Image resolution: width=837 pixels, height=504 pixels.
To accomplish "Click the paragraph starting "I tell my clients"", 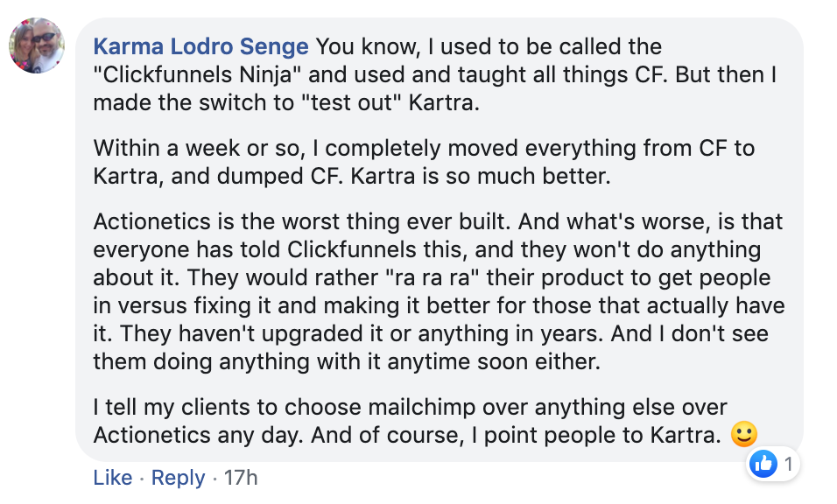I will 411,420.
